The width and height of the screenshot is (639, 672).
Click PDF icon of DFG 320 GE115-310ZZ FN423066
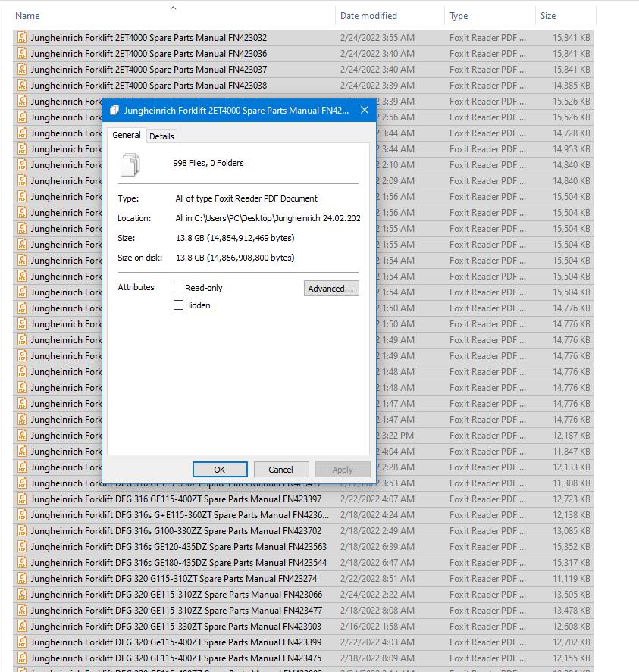[x=22, y=595]
